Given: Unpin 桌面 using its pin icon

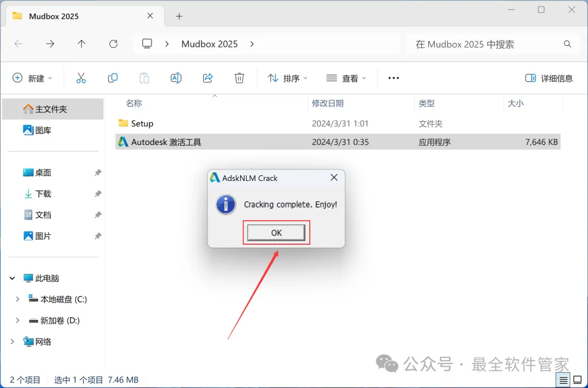Looking at the screenshot, I should click(x=97, y=173).
